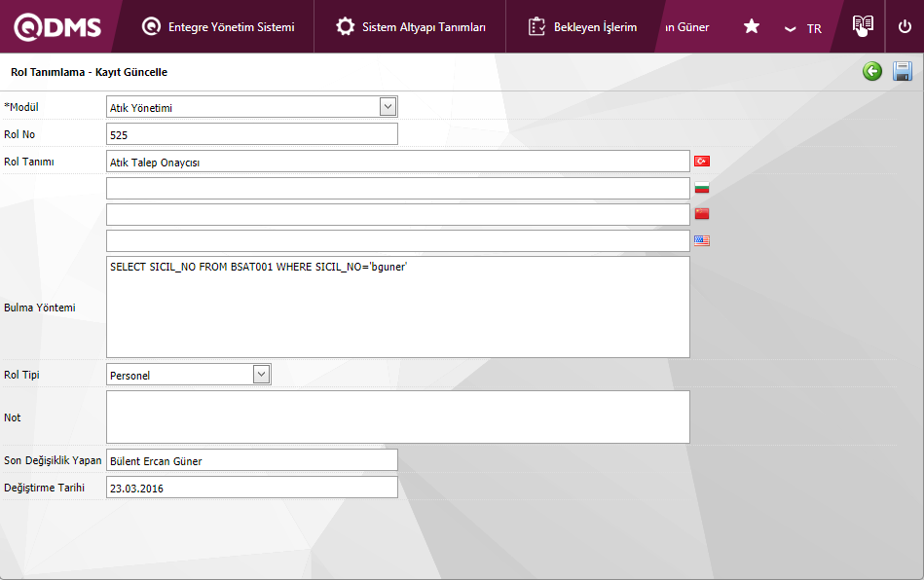Click the Rol No input field

click(251, 134)
